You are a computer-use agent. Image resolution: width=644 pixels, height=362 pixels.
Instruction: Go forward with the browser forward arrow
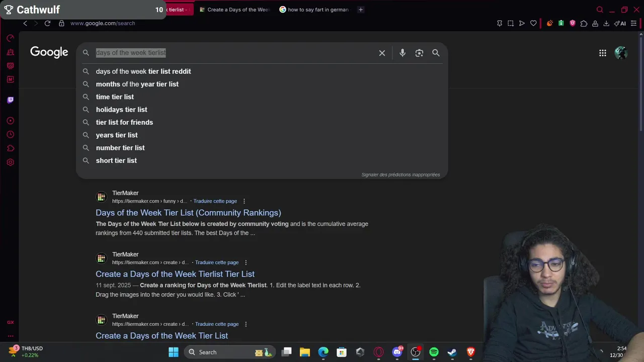36,23
